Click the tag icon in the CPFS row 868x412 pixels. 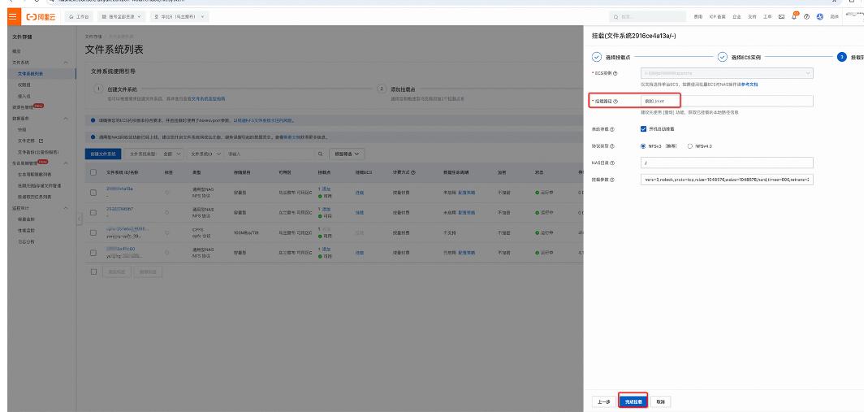pyautogui.click(x=167, y=232)
